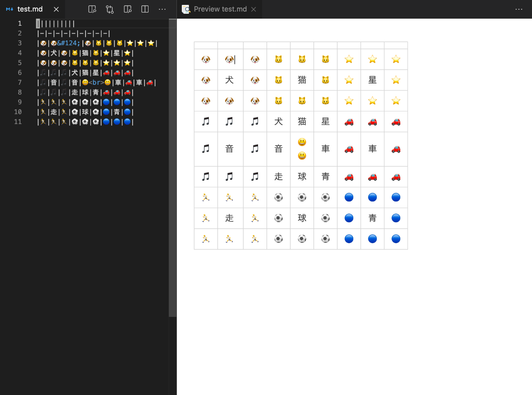532x395 pixels.
Task: Open More Actions menu for test.md editor
Action: tap(162, 9)
